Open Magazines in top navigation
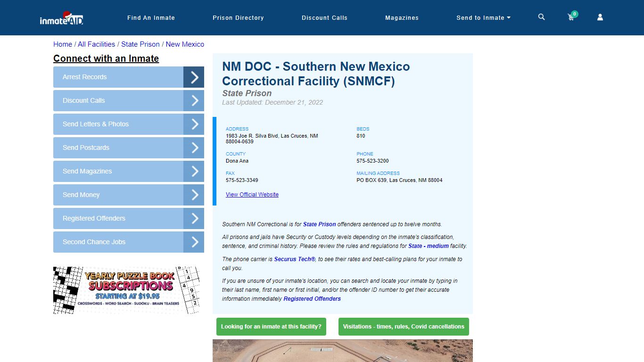 (x=402, y=18)
